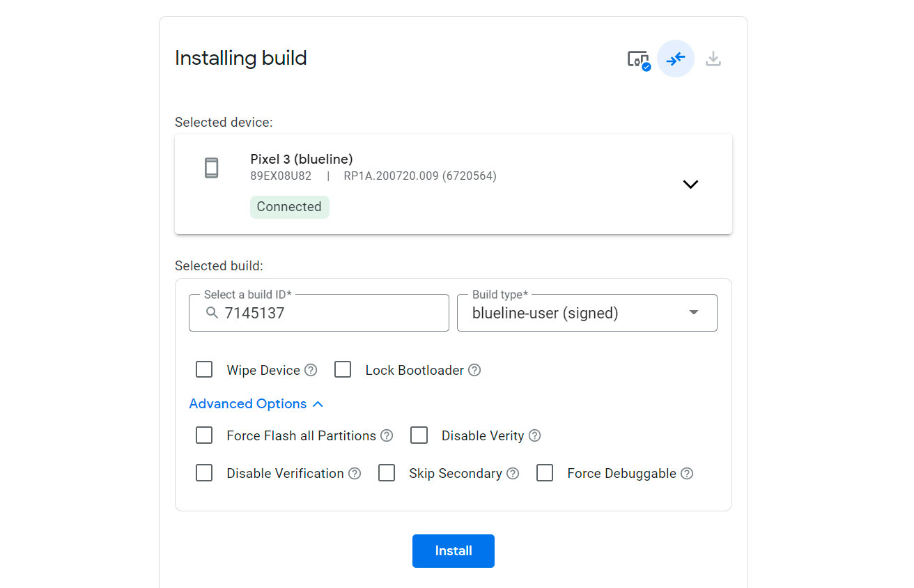
Task: Tick the Lock Bootloader checkbox
Action: click(343, 369)
